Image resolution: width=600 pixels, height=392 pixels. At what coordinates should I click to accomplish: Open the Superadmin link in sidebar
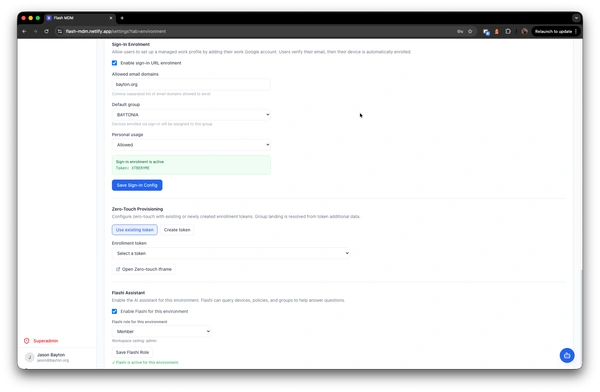(x=46, y=341)
